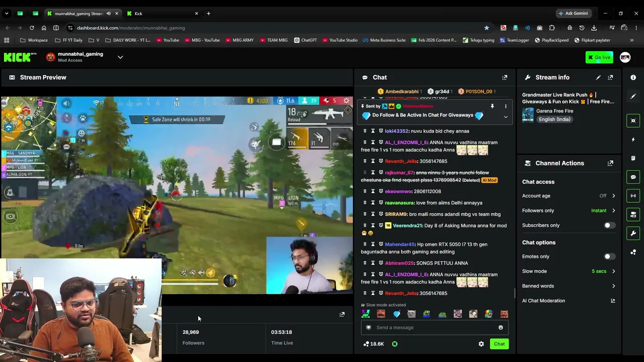Screen dimensions: 644x362
Task: Open a new browser tab
Action: pos(208,14)
